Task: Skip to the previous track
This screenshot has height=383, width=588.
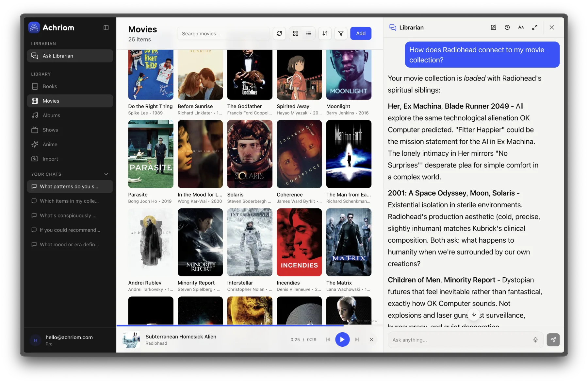Action: pyautogui.click(x=328, y=339)
